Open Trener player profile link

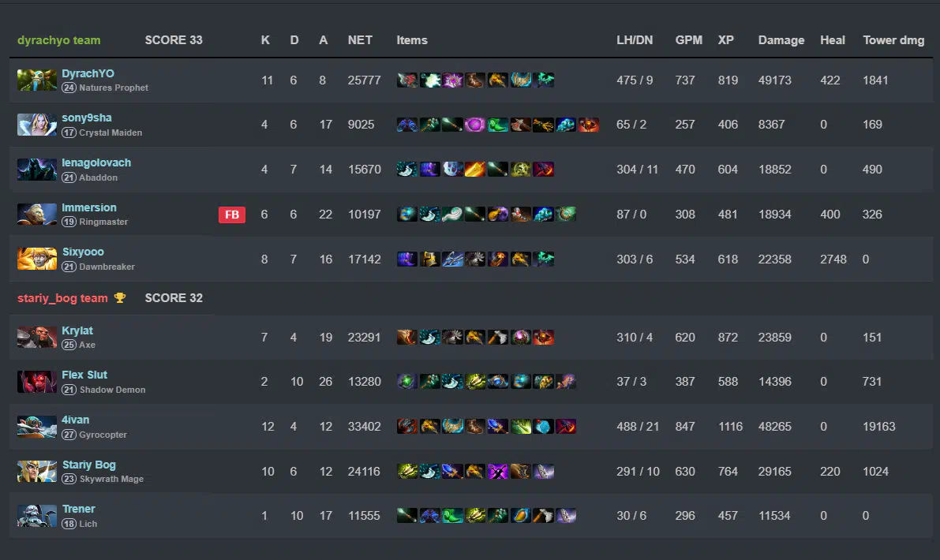pos(79,509)
